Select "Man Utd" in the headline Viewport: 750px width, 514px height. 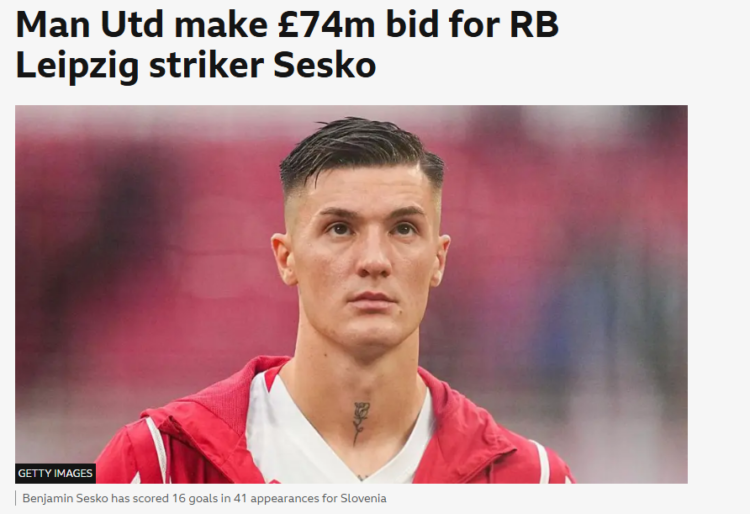(90, 24)
